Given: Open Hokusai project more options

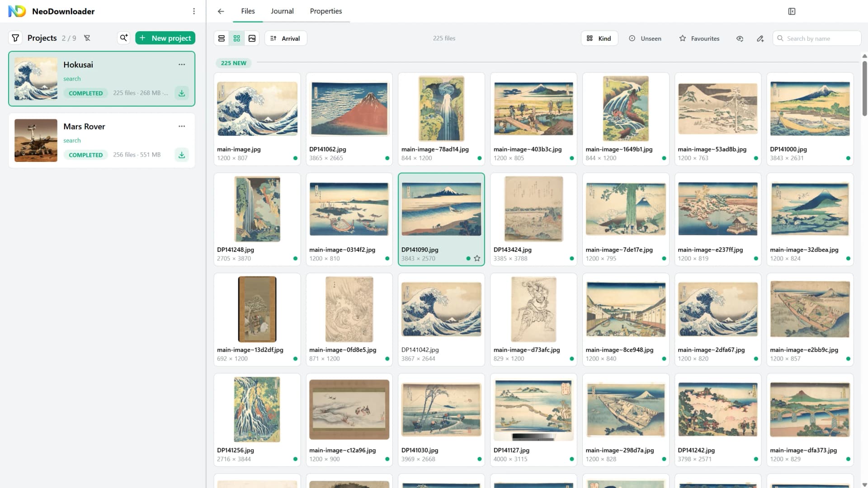Looking at the screenshot, I should coord(182,65).
